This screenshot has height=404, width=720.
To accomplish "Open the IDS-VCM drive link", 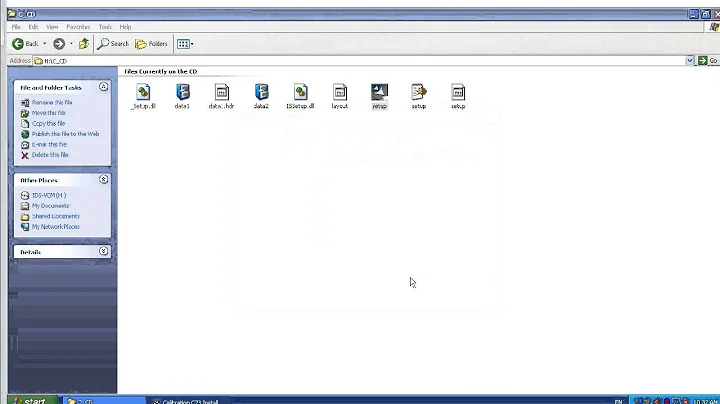I will pyautogui.click(x=49, y=196).
